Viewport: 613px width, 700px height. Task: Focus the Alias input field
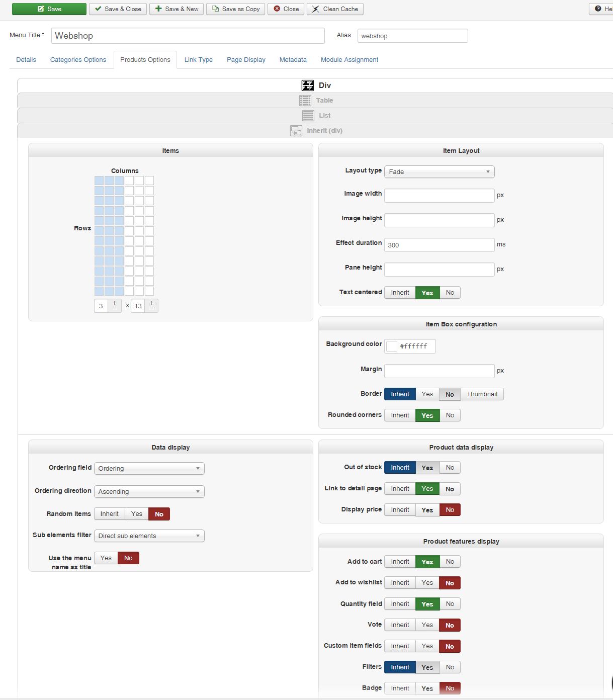click(x=413, y=36)
